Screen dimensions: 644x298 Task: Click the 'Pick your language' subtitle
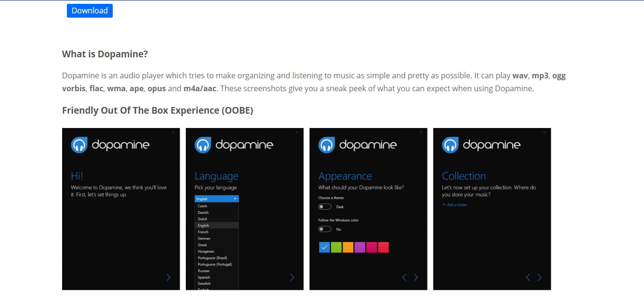[215, 188]
